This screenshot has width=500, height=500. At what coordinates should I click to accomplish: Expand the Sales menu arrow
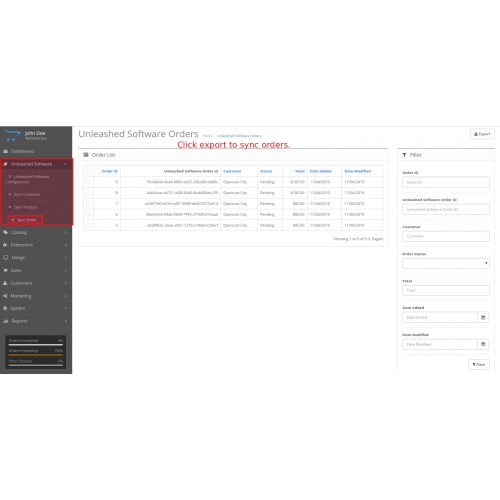tap(66, 270)
